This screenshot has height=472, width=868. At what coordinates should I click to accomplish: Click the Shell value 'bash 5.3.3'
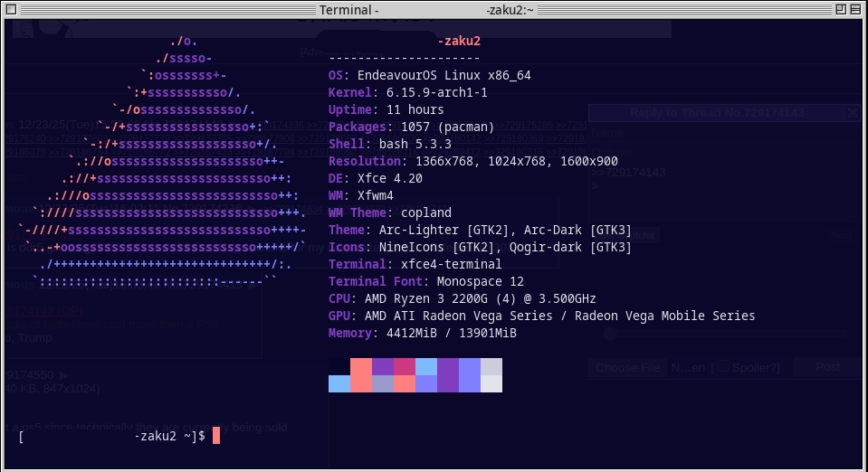coord(415,144)
